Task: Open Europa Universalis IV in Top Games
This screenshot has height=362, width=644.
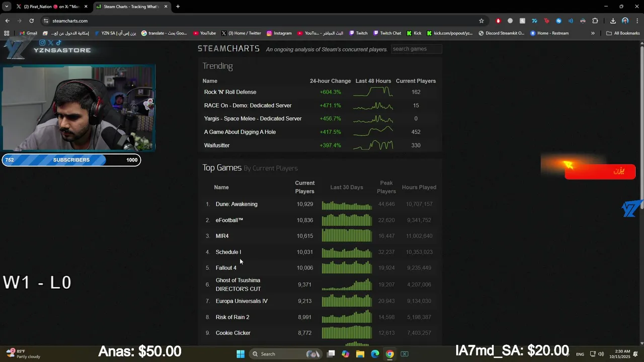Action: coord(242,301)
